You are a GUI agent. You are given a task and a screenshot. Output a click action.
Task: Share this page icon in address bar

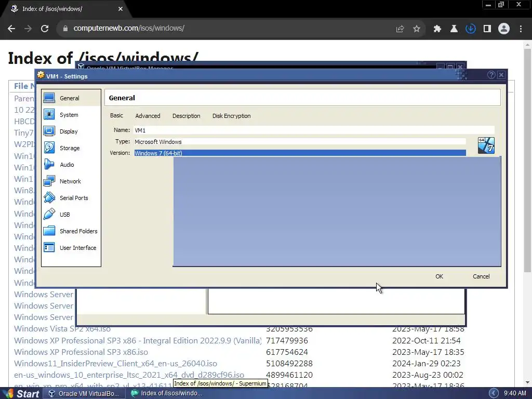coord(400,29)
